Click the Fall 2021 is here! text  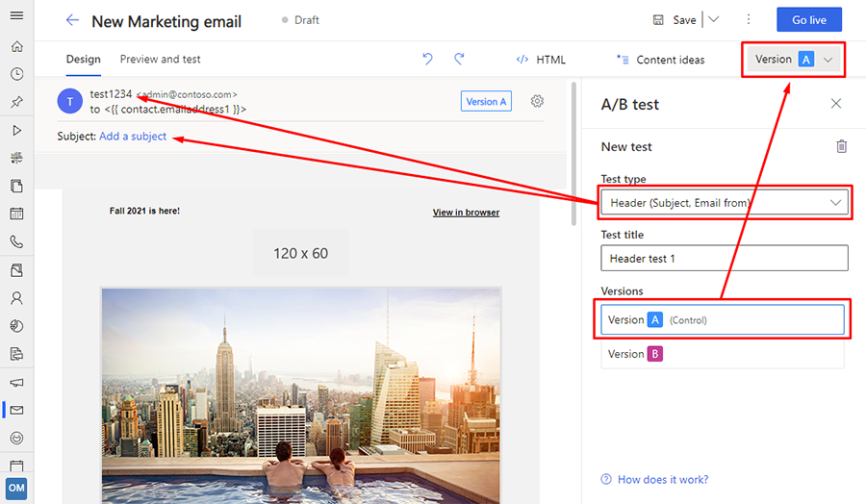(144, 211)
